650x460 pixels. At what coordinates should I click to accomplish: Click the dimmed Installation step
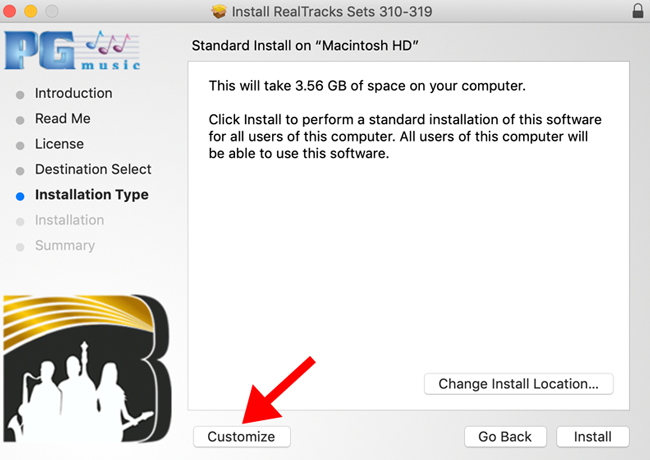pyautogui.click(x=69, y=220)
